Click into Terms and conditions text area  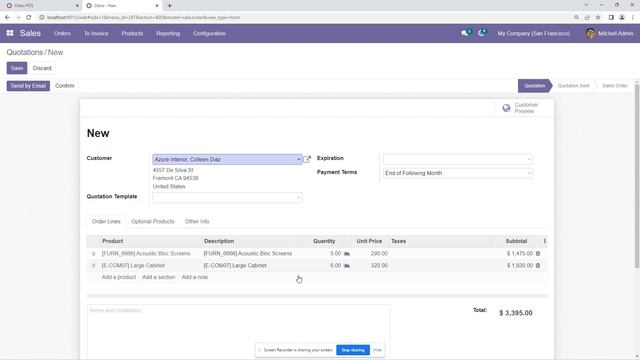coord(238,331)
